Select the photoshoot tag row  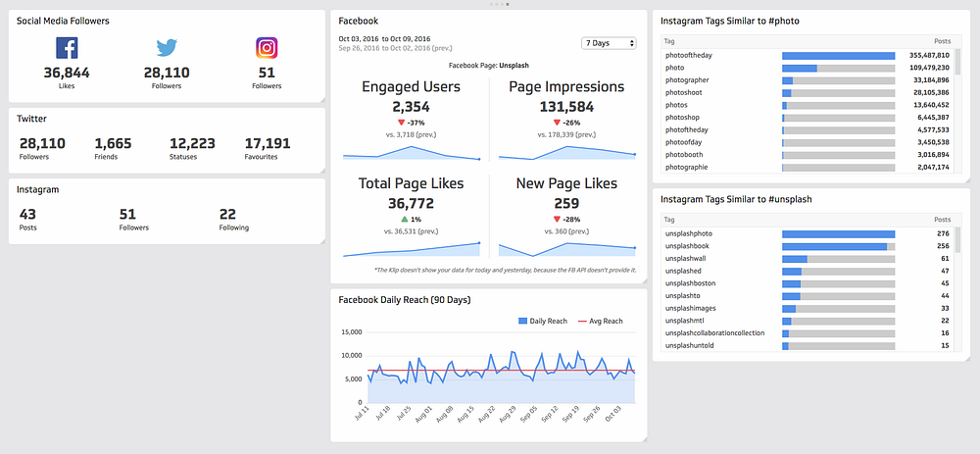pyautogui.click(x=808, y=92)
